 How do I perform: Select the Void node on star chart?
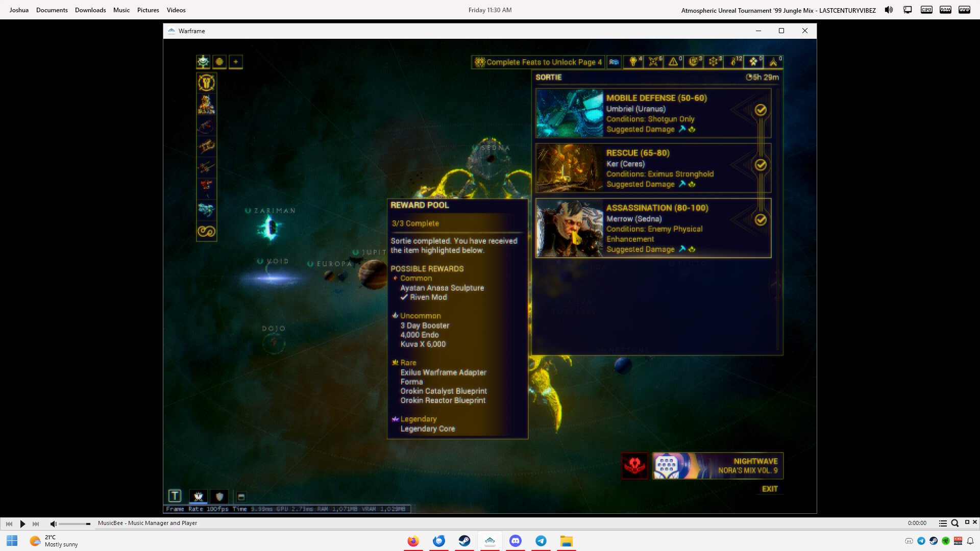273,278
